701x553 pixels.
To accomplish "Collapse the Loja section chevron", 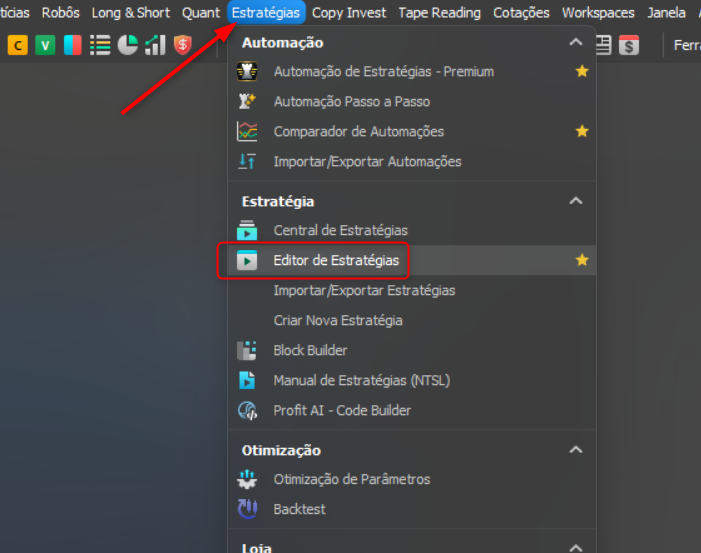I will tap(576, 548).
